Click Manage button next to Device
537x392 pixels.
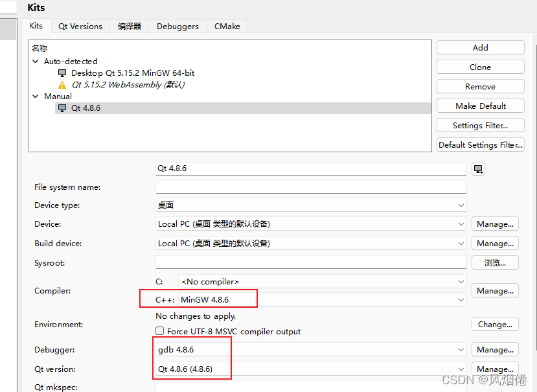495,224
